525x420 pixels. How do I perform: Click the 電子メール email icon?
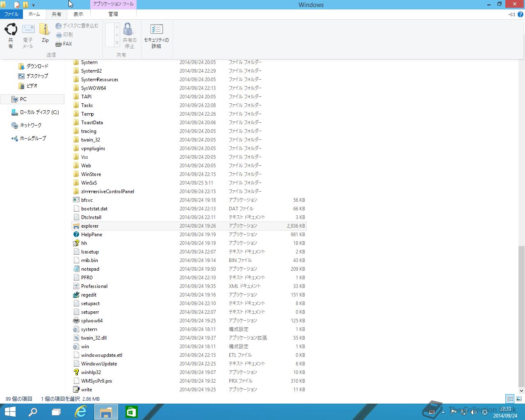point(28,35)
